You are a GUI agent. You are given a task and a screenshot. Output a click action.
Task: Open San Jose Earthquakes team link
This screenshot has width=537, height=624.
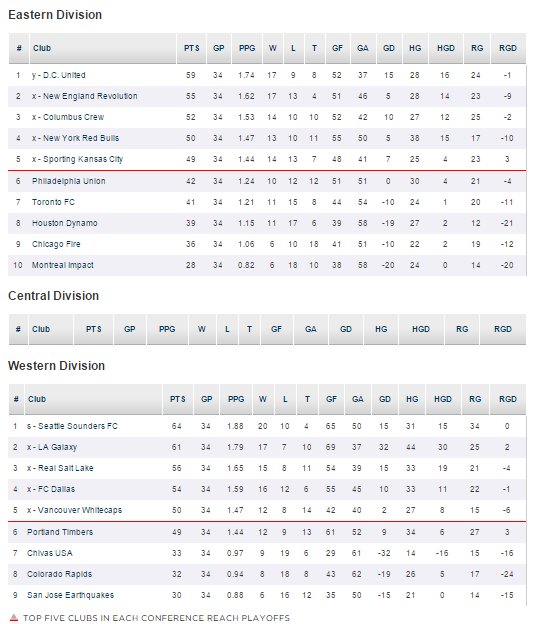click(x=70, y=595)
